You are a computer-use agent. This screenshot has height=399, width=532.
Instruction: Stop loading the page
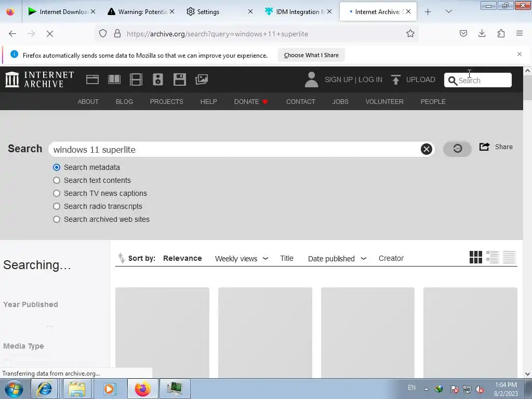click(50, 34)
